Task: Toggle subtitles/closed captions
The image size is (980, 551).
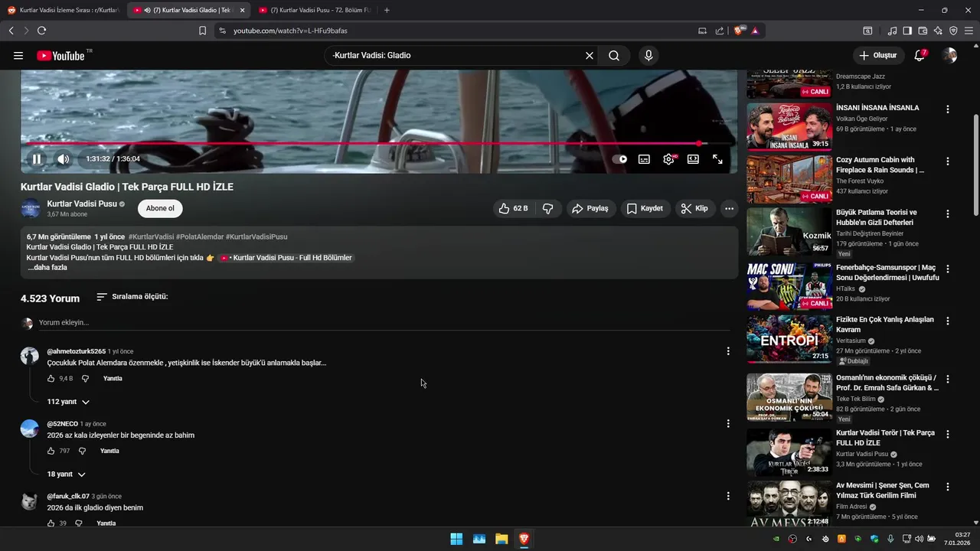Action: pos(645,159)
